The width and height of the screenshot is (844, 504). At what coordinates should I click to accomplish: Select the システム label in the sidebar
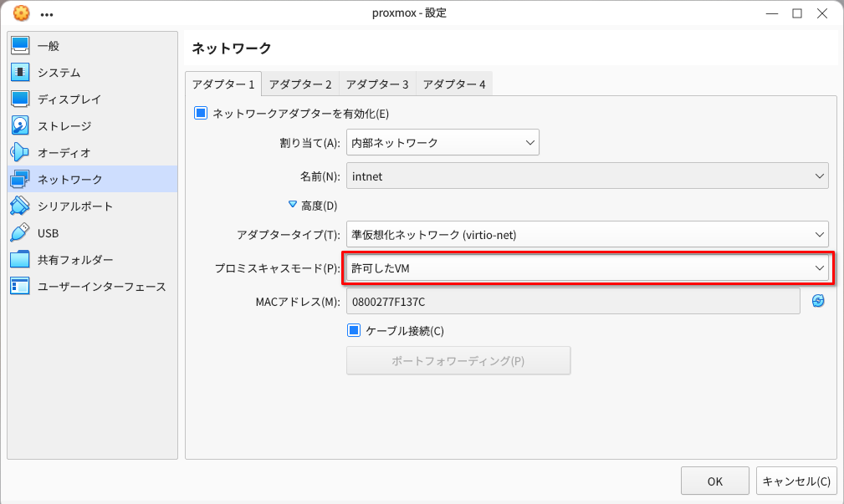point(59,72)
